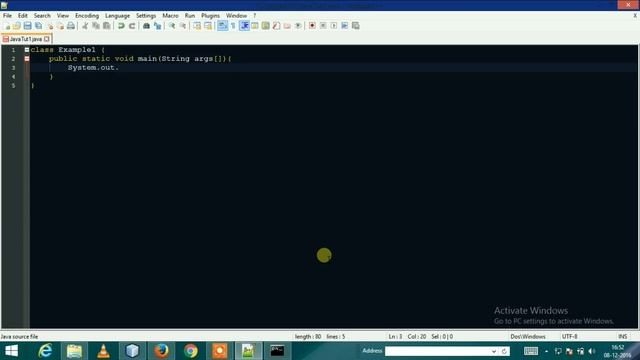Open the Edit menu
This screenshot has height=360, width=640.
22,16
